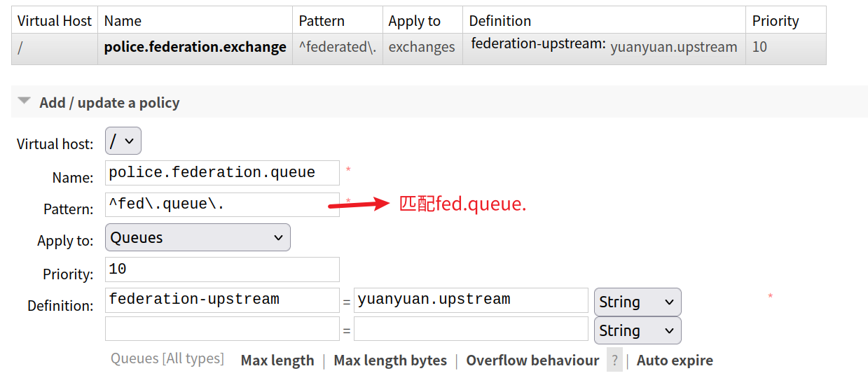
Task: Click the Queues [All types] label
Action: tap(167, 358)
